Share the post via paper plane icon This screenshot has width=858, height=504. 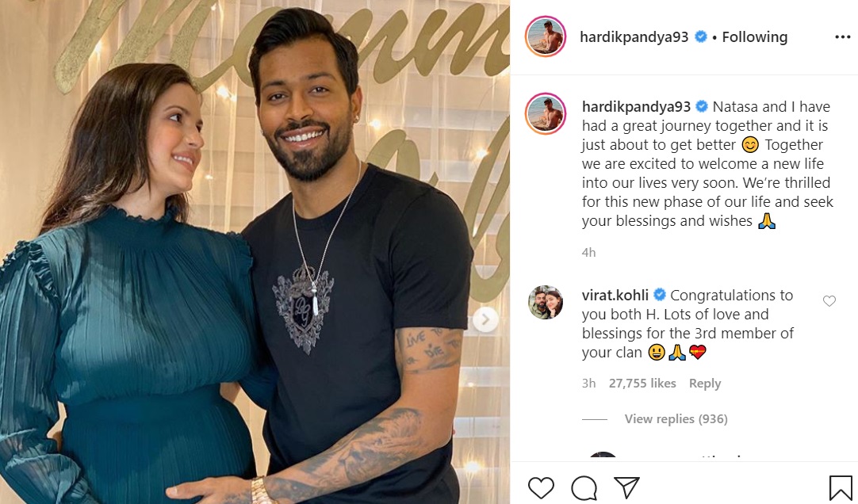626,487
